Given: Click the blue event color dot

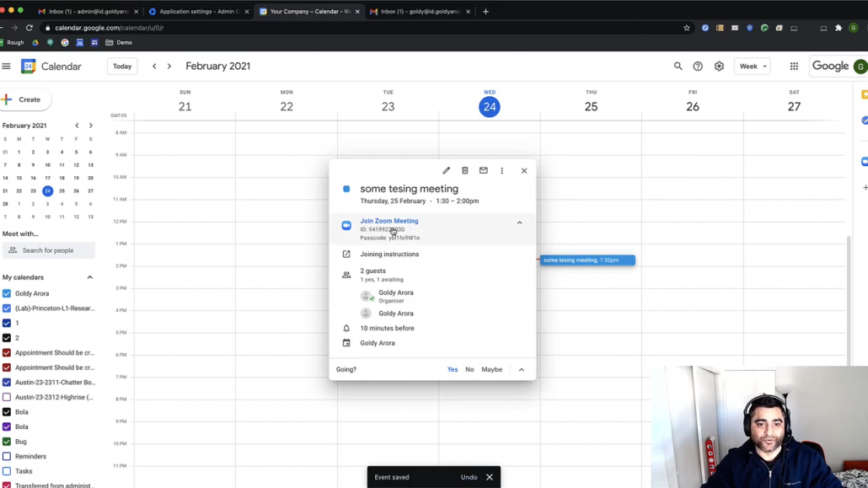Looking at the screenshot, I should 346,189.
